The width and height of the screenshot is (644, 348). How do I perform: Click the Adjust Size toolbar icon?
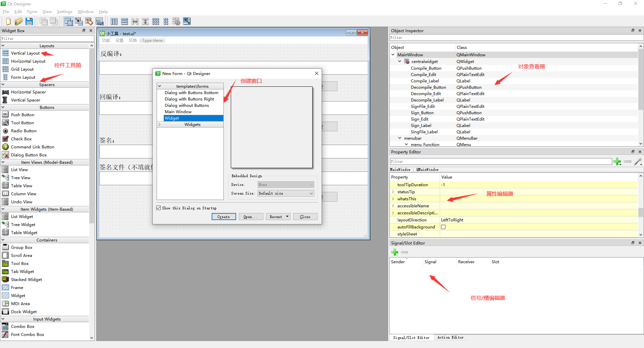(x=187, y=21)
